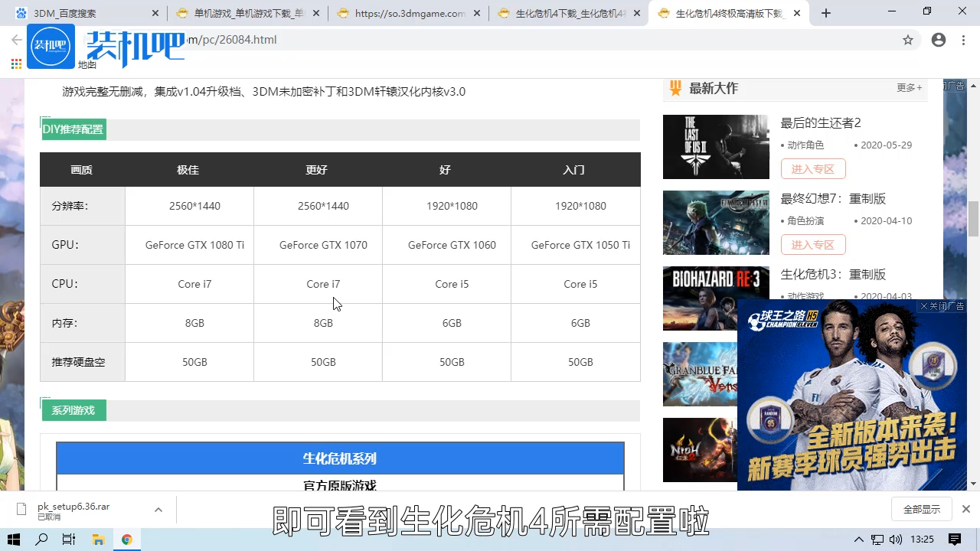Image resolution: width=980 pixels, height=551 pixels.
Task: Open 进入专区 for 最后的生还者2
Action: (813, 168)
